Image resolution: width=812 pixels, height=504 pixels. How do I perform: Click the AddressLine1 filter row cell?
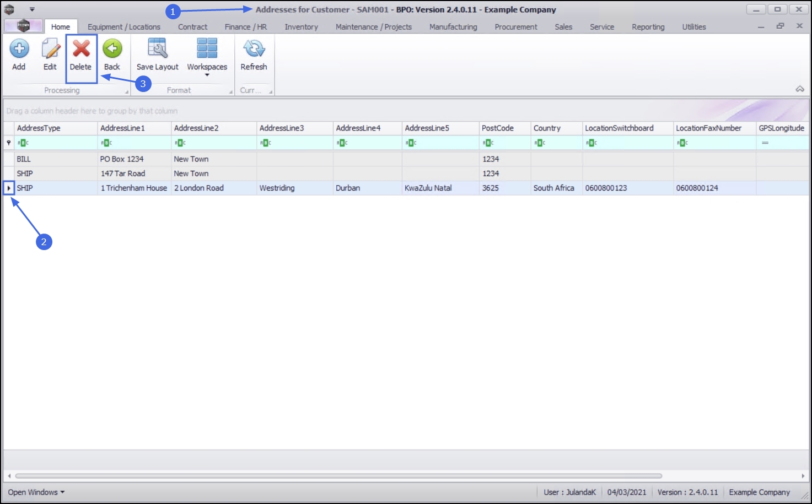(x=135, y=143)
